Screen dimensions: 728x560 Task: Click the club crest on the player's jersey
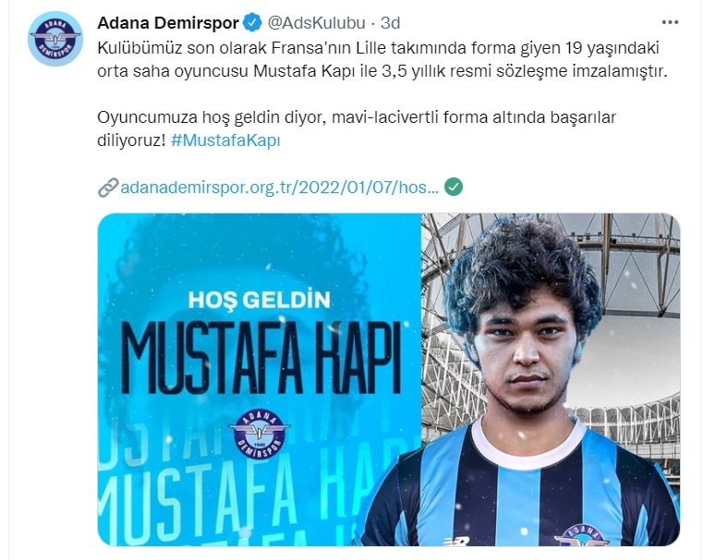[x=582, y=535]
